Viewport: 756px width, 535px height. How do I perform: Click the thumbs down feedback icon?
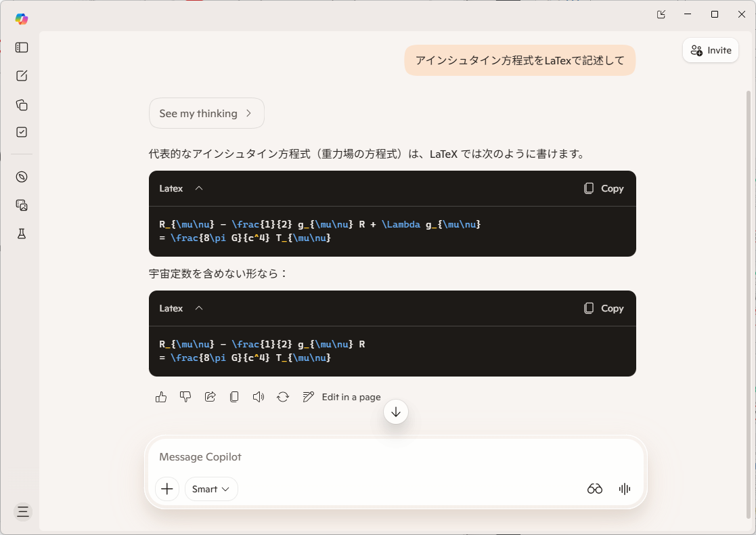[x=185, y=397]
